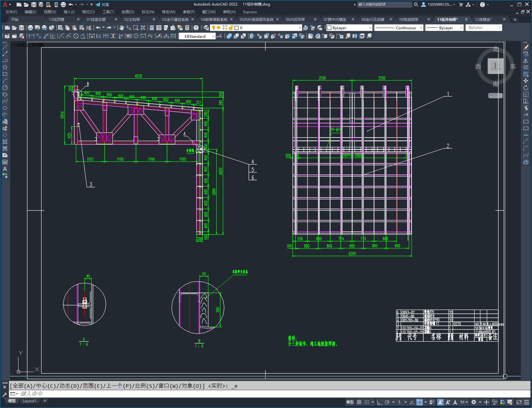Viewport: 532px width, 408px height.
Task: Select the Circle draw tool
Action: coord(5,88)
